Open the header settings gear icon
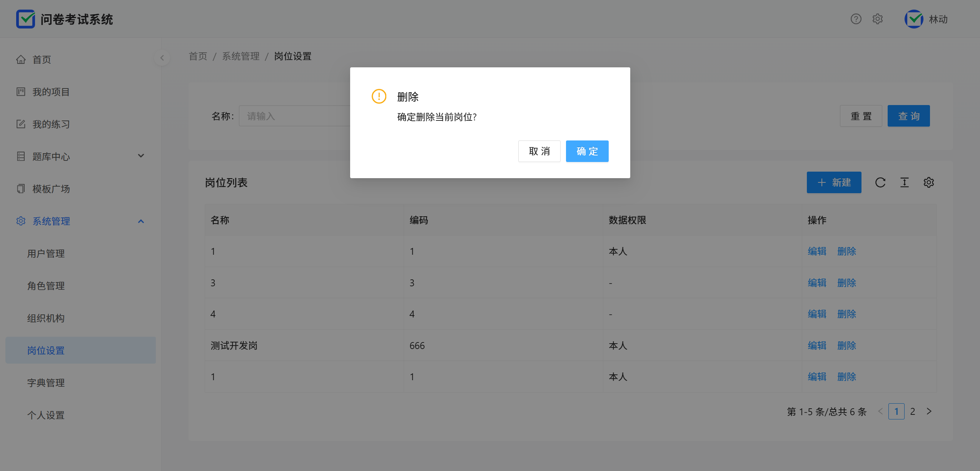980x471 pixels. pos(877,19)
